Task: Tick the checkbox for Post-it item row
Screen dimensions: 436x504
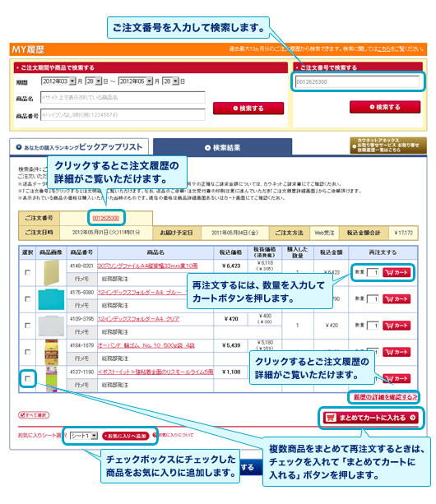Action: tap(28, 379)
